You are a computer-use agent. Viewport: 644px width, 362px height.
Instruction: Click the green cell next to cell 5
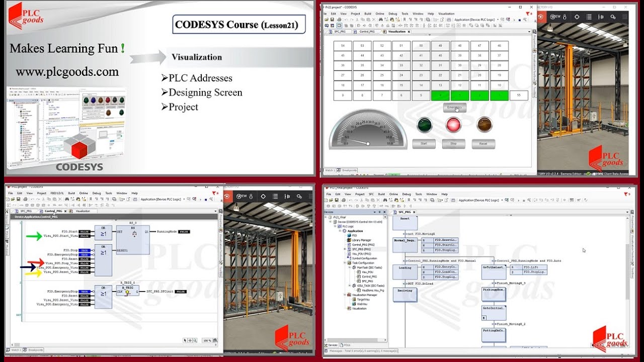(x=440, y=95)
